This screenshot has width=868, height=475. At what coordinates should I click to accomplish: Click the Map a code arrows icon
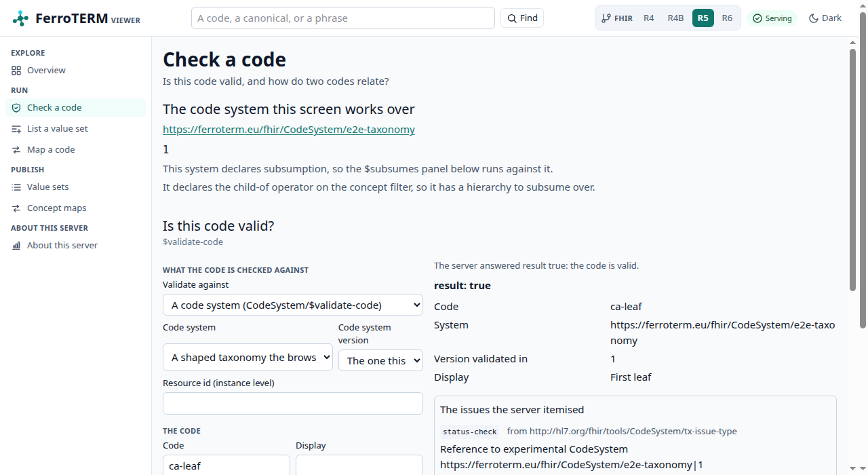pyautogui.click(x=16, y=150)
